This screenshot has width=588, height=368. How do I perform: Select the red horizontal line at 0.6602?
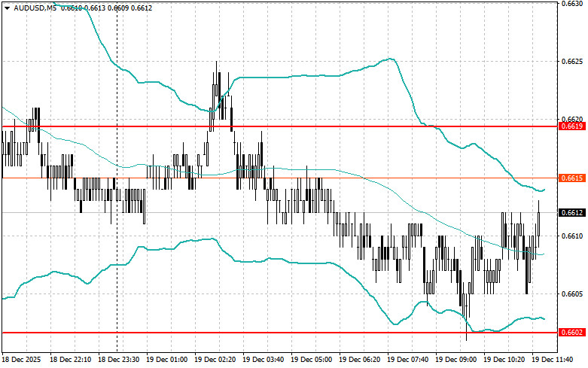pos(279,333)
